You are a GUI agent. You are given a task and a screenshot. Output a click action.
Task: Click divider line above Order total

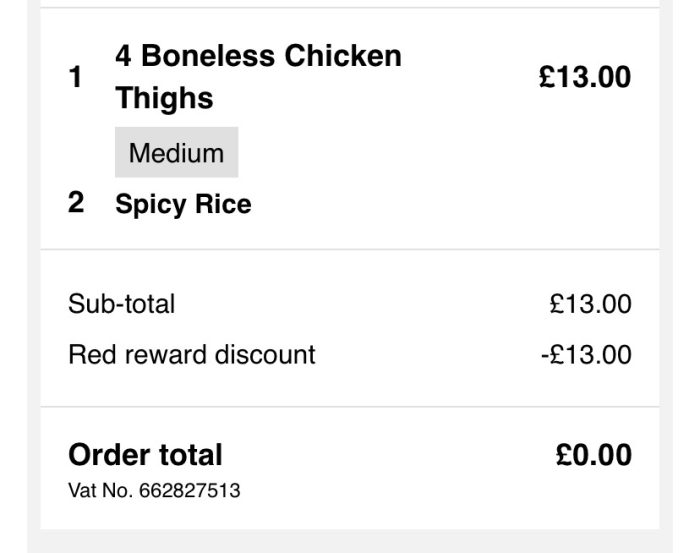coord(350,407)
